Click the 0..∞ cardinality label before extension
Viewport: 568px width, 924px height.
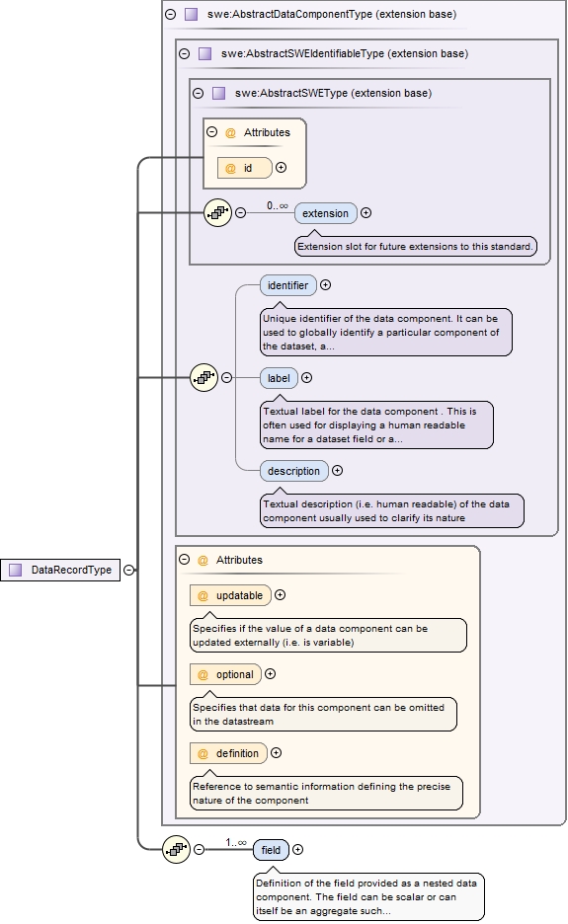(x=278, y=205)
